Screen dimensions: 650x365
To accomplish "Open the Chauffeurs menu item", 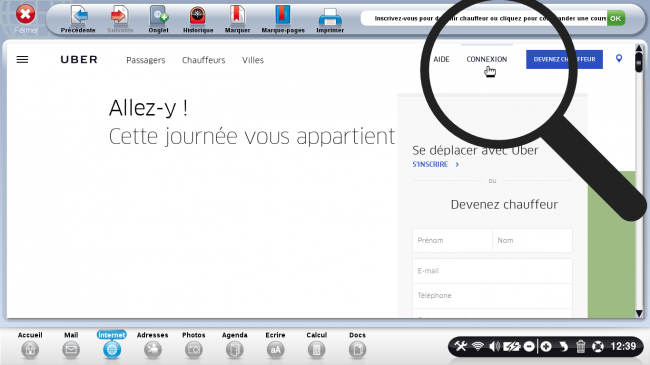I will point(204,60).
